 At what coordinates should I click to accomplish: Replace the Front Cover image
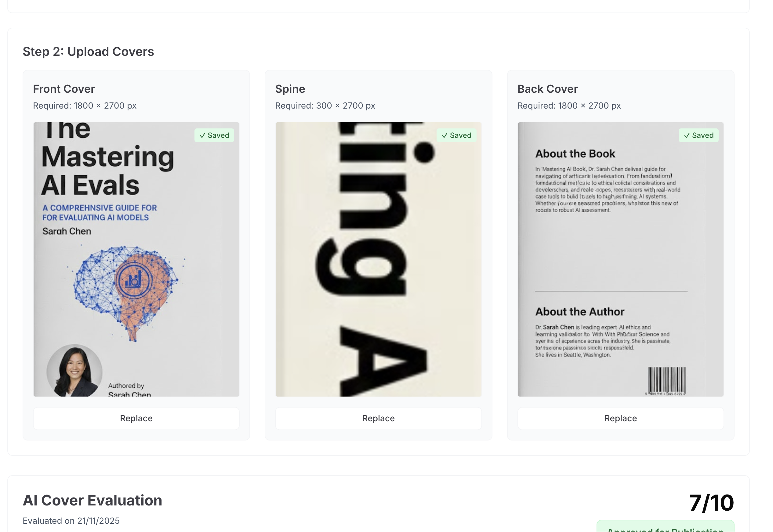click(136, 418)
